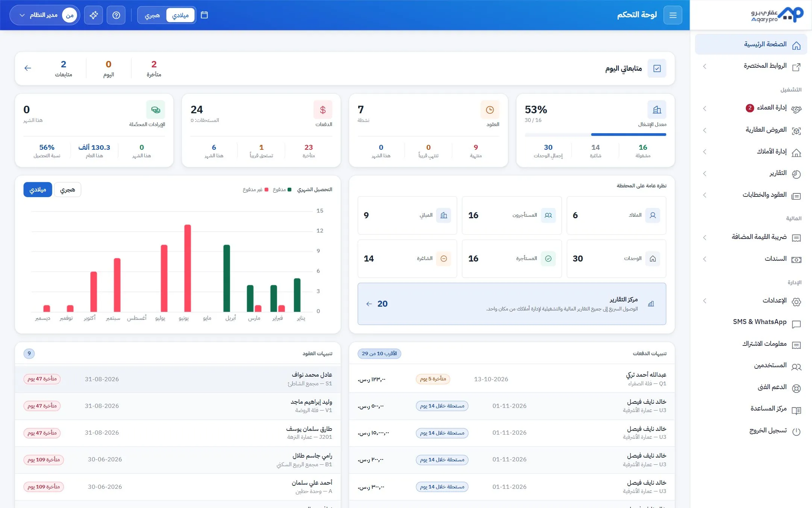Click the المباني building icon in portfolio
This screenshot has height=508, width=812.
[x=444, y=215]
